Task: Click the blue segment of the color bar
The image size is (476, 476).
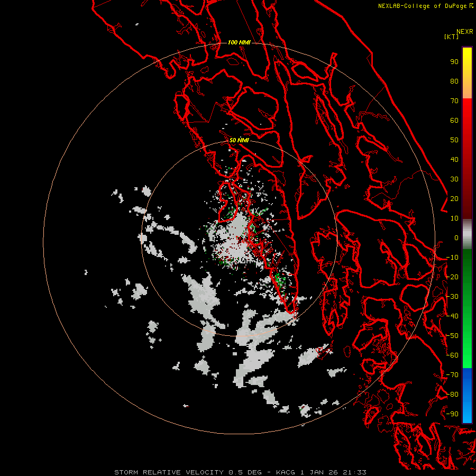Action: (467, 395)
